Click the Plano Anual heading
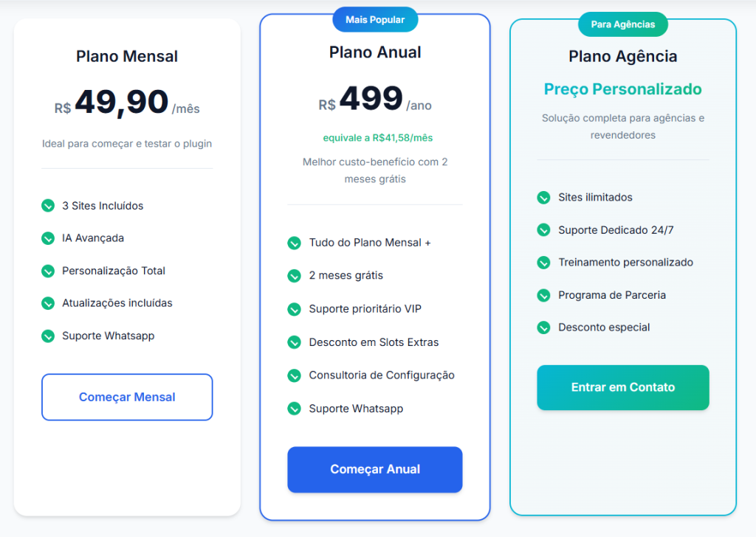Screen dimensions: 756x537 click(375, 52)
